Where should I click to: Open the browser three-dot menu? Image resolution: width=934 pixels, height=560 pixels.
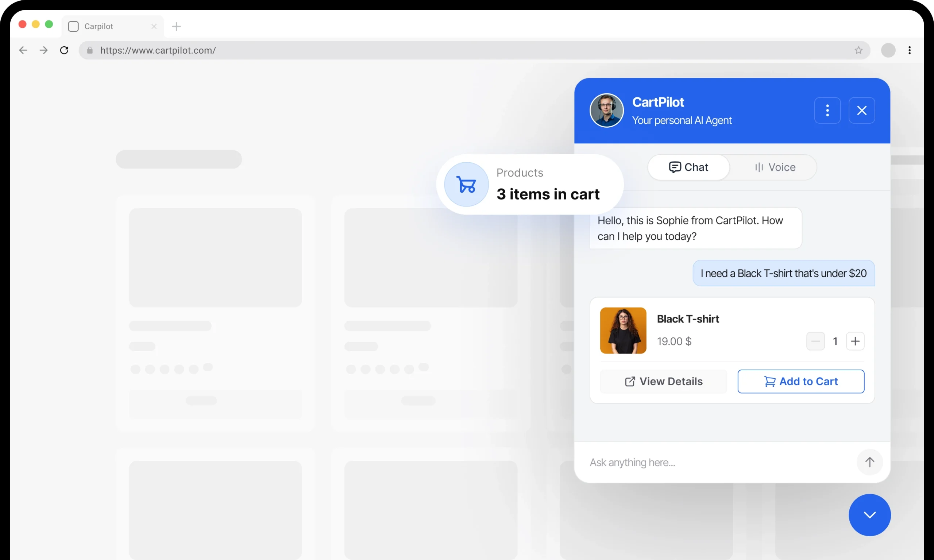click(910, 50)
